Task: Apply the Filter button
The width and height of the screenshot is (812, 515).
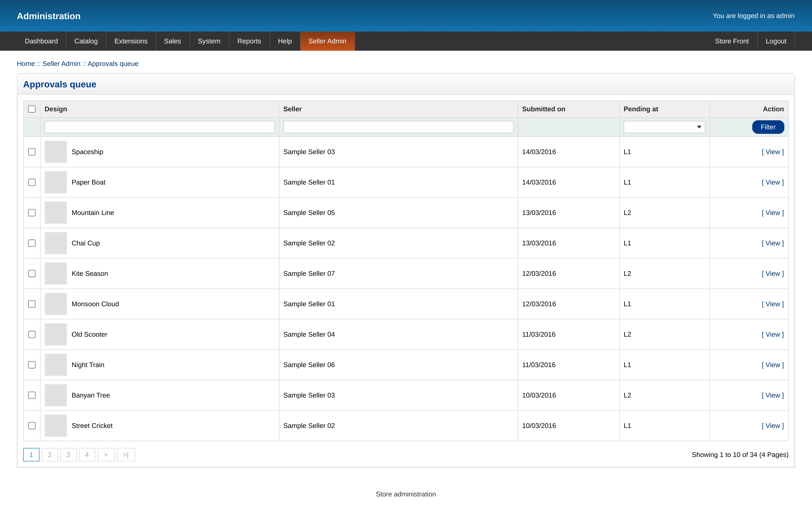Action: click(x=768, y=127)
